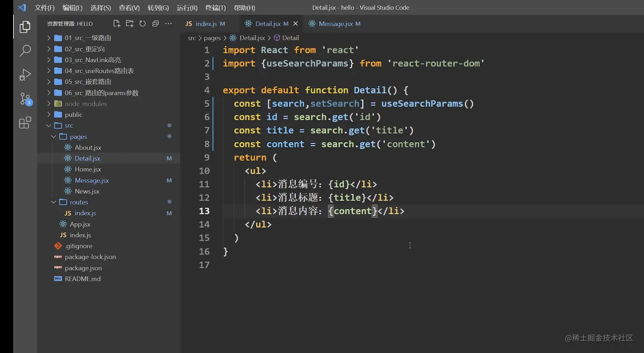Expand the 01_src_一级路由 folder
The height and width of the screenshot is (353, 644).
pos(109,38)
